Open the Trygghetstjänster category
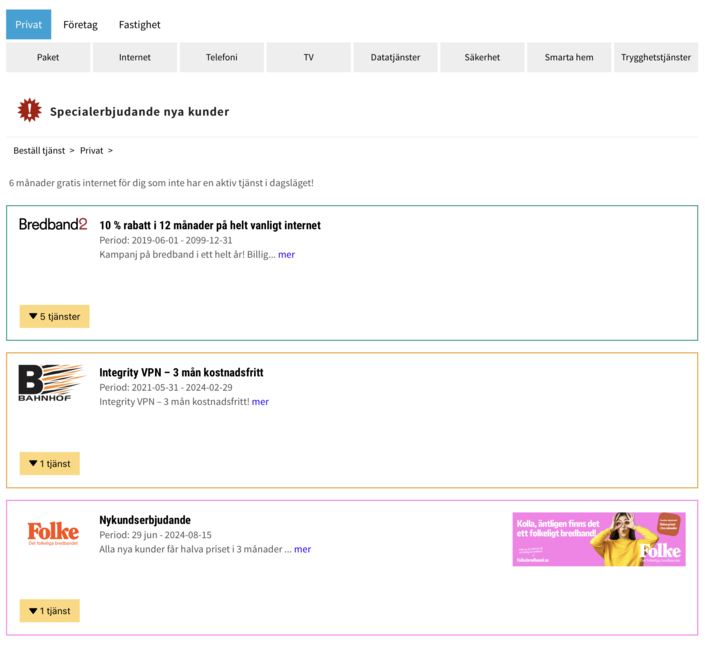This screenshot has height=645, width=705. pyautogui.click(x=655, y=57)
